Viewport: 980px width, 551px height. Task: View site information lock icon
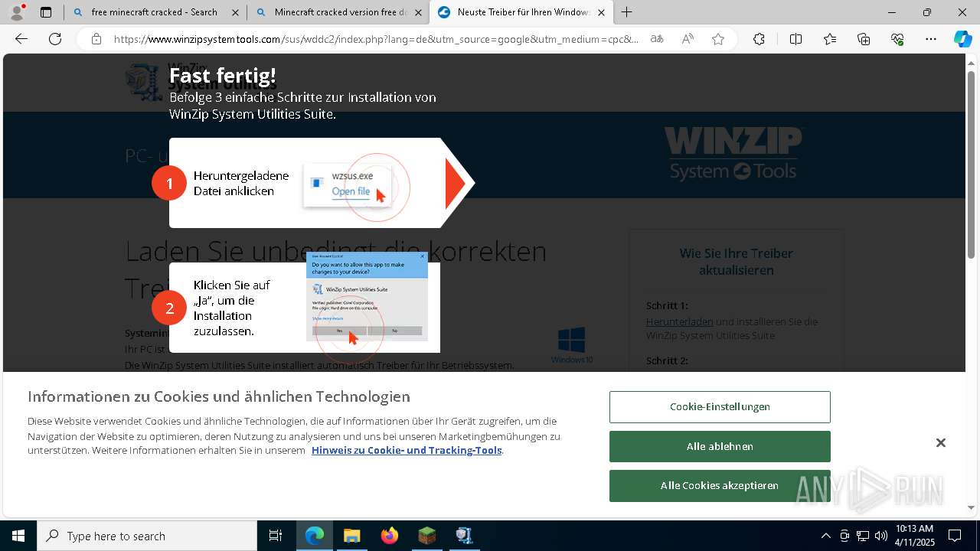tap(96, 39)
